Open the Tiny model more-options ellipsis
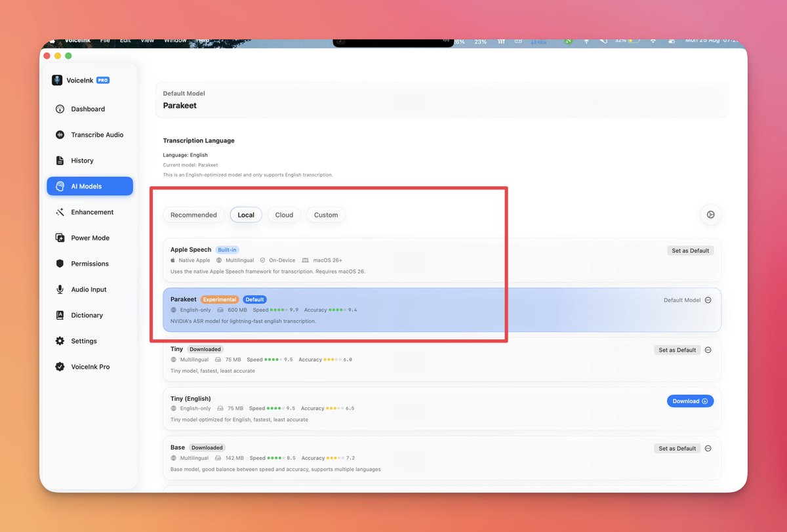 tap(708, 350)
